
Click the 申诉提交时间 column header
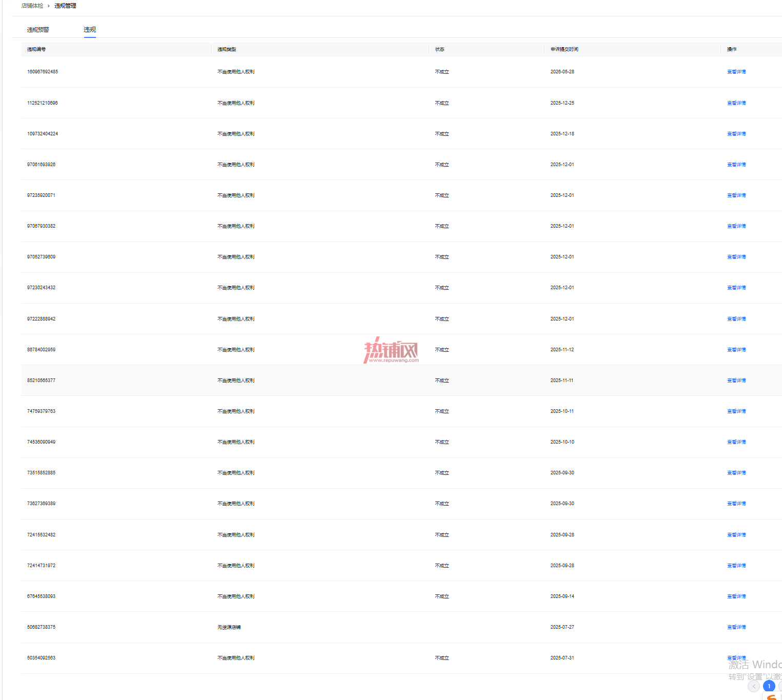point(564,49)
